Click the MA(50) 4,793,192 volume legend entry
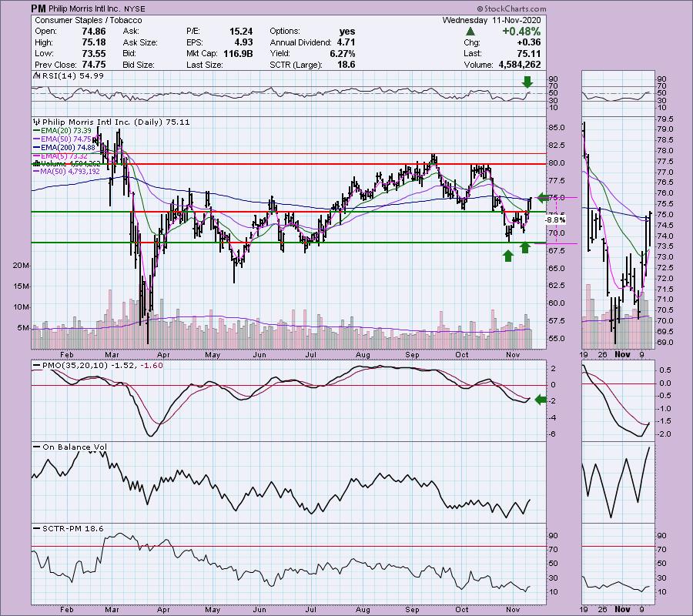 tap(67, 172)
